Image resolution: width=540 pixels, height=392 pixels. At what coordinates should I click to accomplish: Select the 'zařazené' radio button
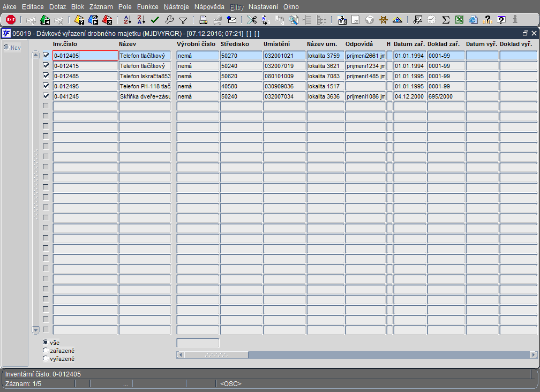tap(45, 350)
